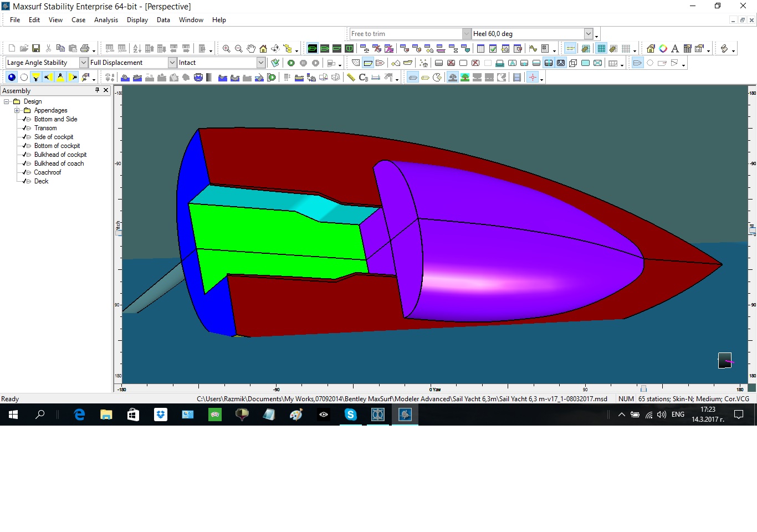
Task: Open Skype from the Windows taskbar
Action: tap(350, 415)
